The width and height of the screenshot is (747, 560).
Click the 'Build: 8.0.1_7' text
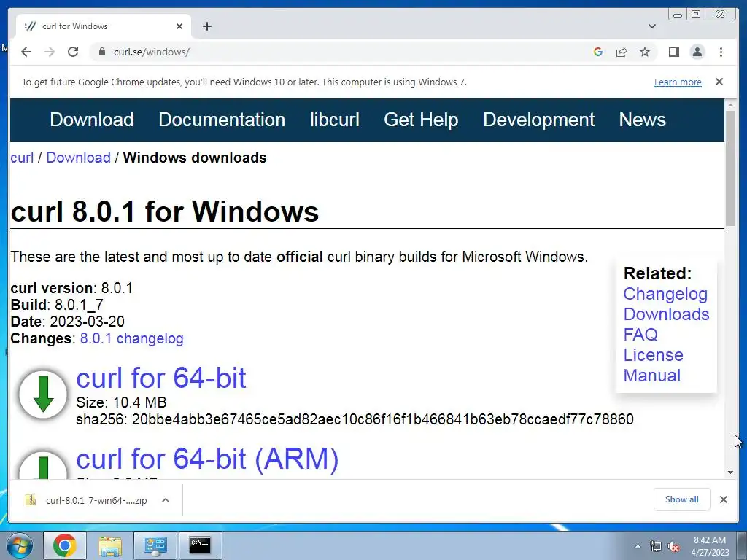coord(57,305)
